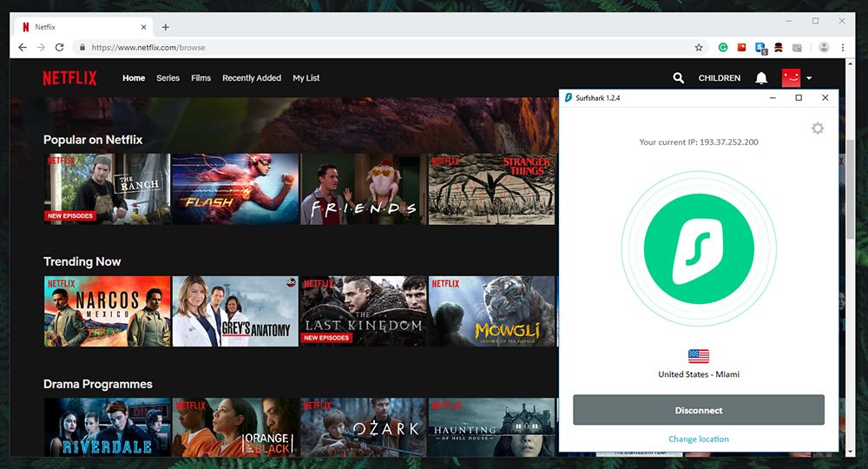
Task: Open Surfshark settings gear icon
Action: [x=818, y=129]
